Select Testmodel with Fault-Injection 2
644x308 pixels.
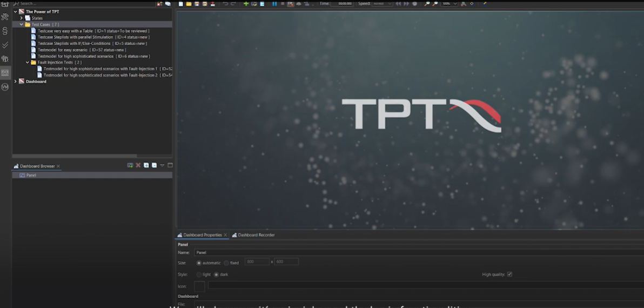pos(108,75)
